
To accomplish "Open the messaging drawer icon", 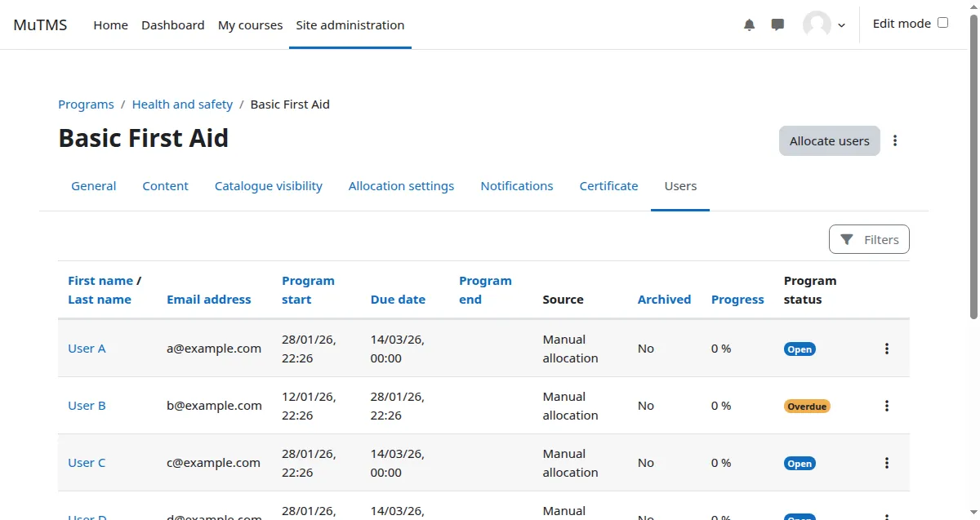I will point(777,24).
